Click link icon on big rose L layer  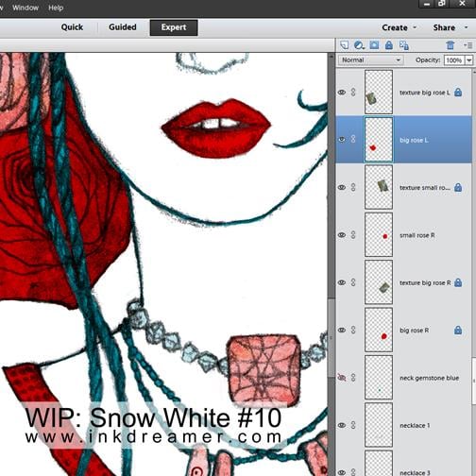tap(353, 139)
